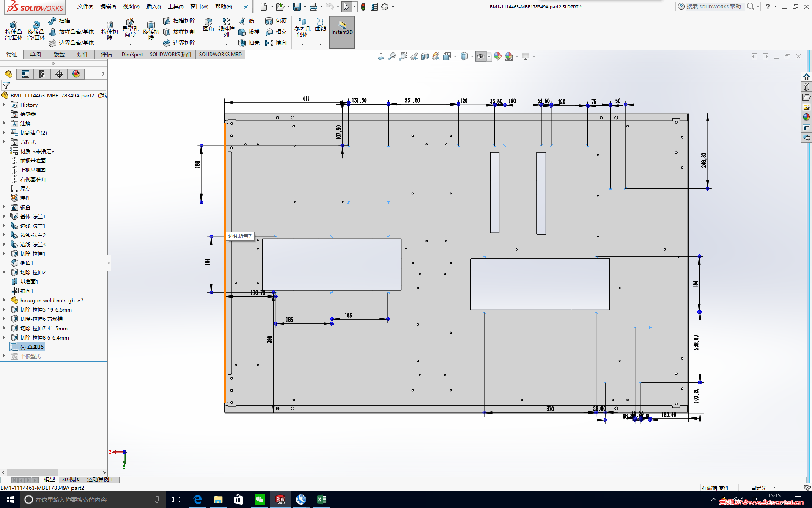Select the Shell tool (抽壳)
Viewport: 812px width, 508px height.
coord(249,43)
